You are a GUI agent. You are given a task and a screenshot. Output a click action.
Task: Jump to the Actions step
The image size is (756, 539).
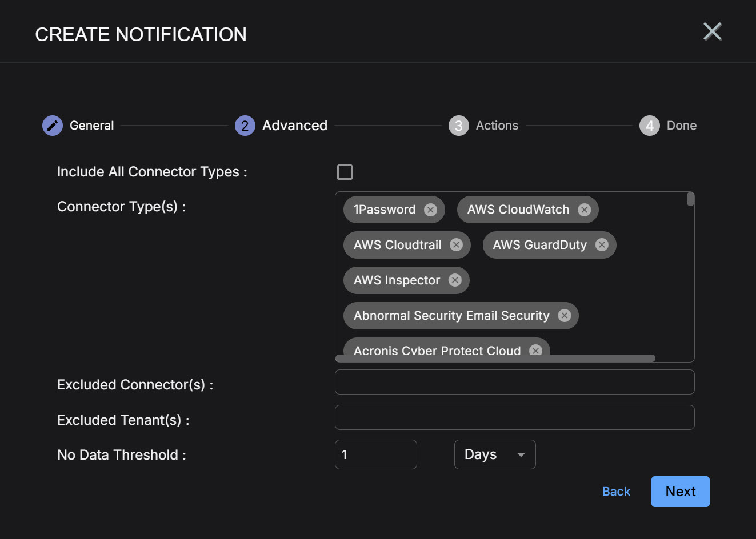[458, 126]
